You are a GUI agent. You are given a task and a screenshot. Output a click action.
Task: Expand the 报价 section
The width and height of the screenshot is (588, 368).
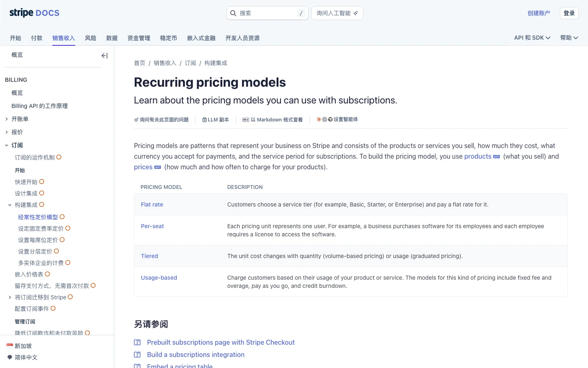[x=7, y=132]
